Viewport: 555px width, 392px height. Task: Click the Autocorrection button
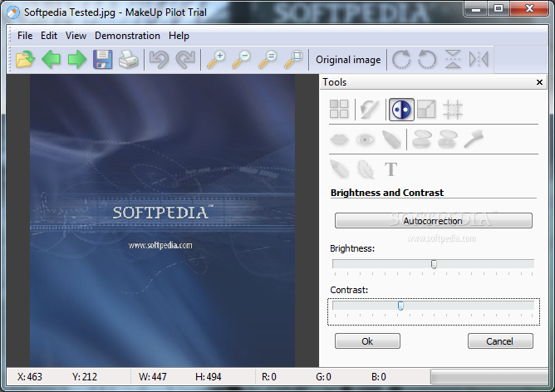point(433,221)
